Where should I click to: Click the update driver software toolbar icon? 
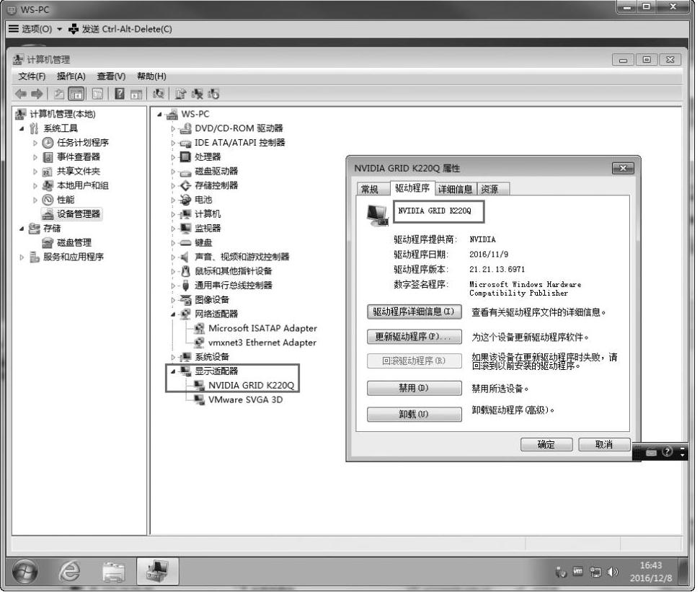point(180,94)
